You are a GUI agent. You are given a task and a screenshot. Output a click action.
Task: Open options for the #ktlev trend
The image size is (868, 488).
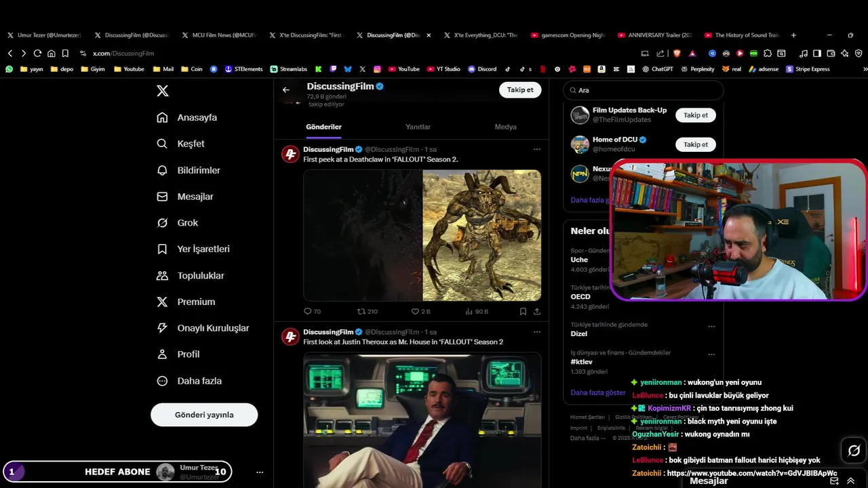point(711,354)
